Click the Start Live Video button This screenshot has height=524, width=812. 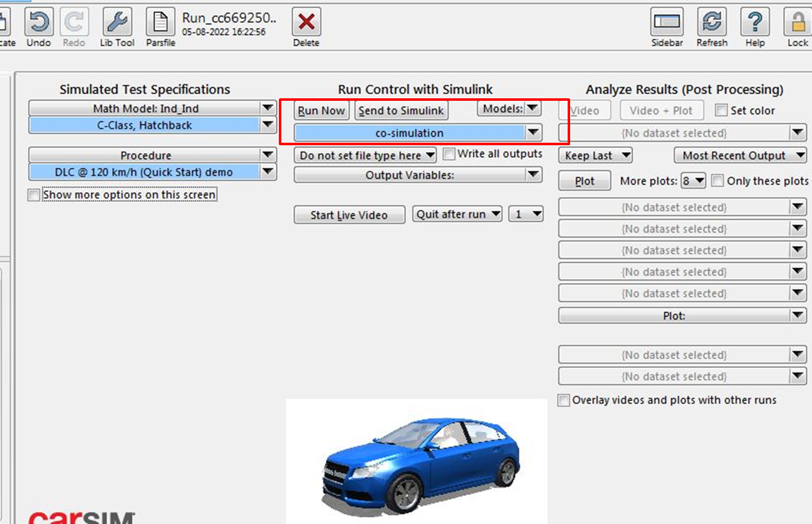pyautogui.click(x=350, y=215)
